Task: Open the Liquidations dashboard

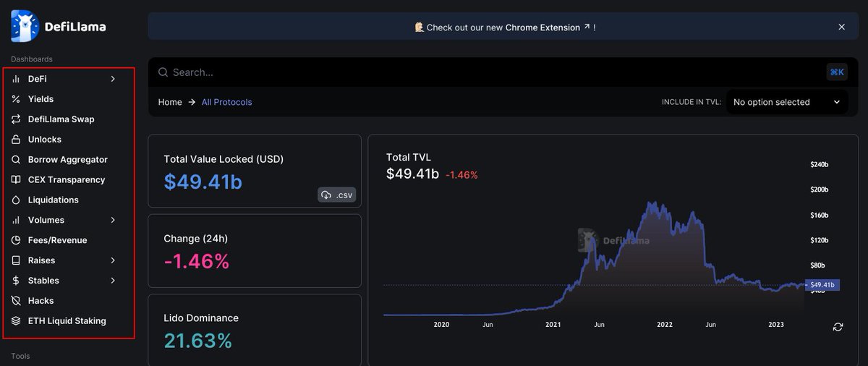Action: 54,200
